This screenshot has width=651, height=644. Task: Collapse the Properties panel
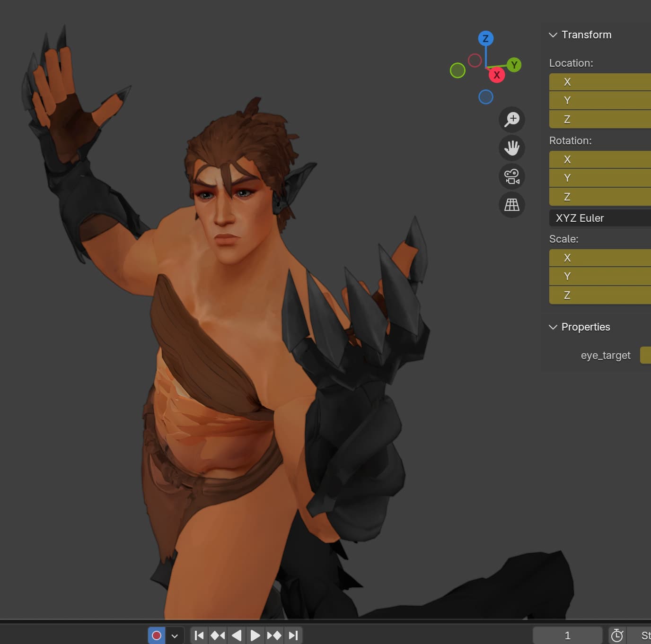coord(553,327)
